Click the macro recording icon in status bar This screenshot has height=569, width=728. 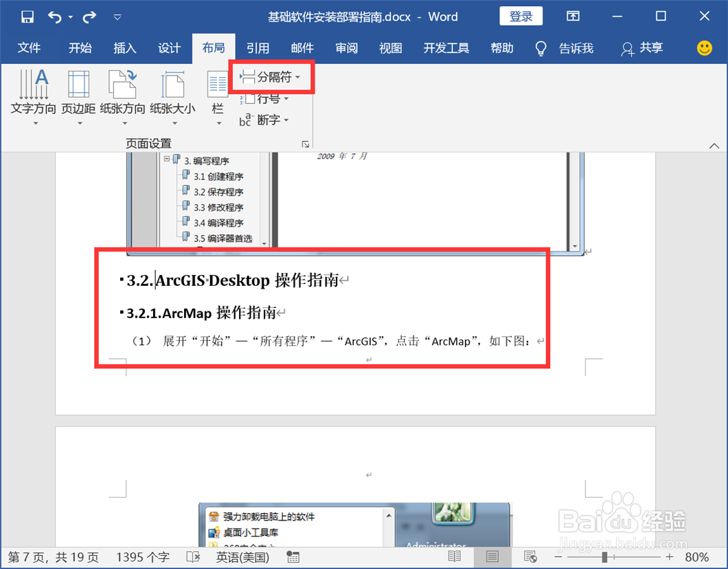coord(293,557)
